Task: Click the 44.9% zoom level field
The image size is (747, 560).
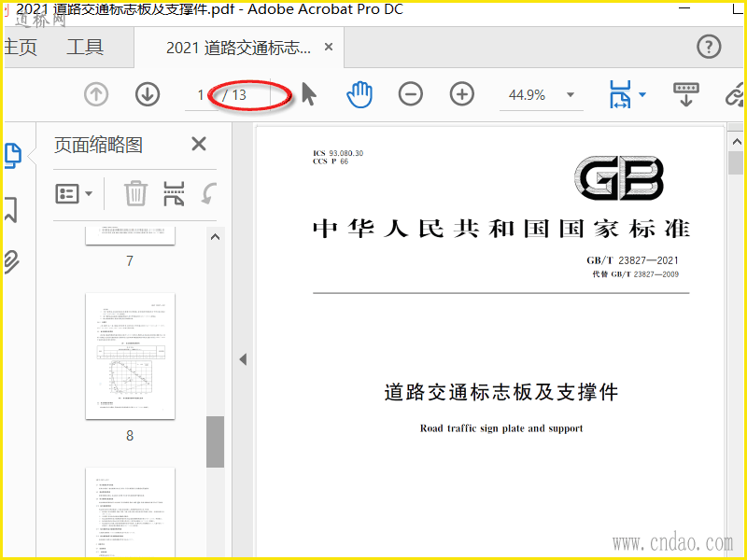Action: (527, 95)
